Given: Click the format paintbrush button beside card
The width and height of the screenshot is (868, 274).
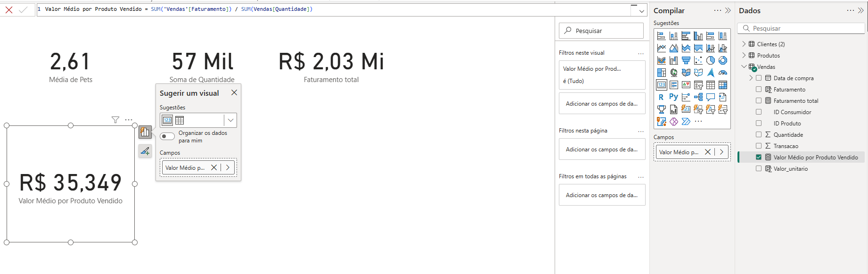Looking at the screenshot, I should [145, 151].
